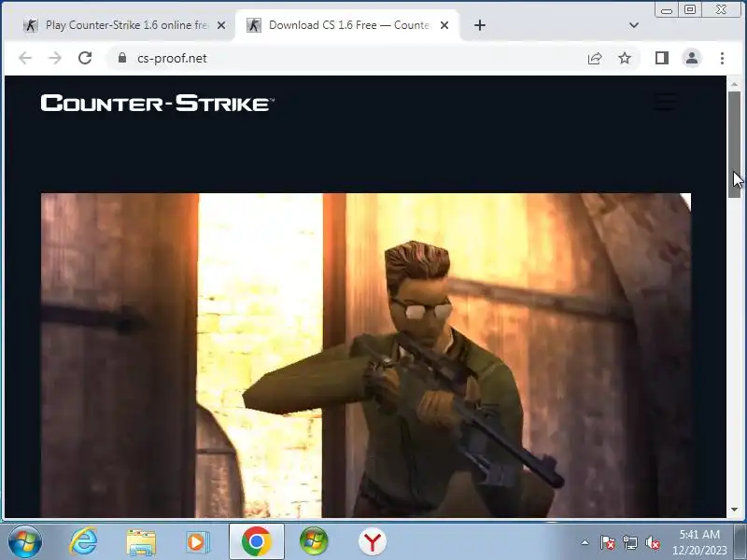Open Windows Media Player from taskbar
The image size is (747, 560).
(x=197, y=541)
